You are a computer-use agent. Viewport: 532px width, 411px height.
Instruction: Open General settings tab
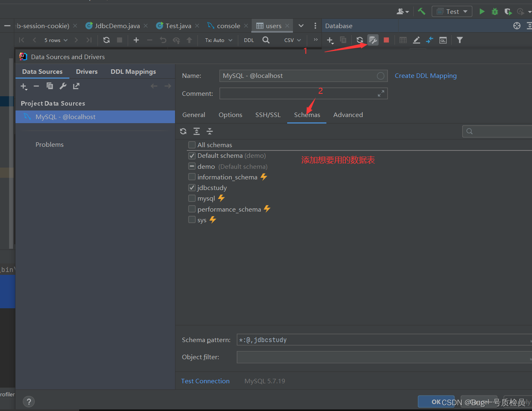click(194, 115)
